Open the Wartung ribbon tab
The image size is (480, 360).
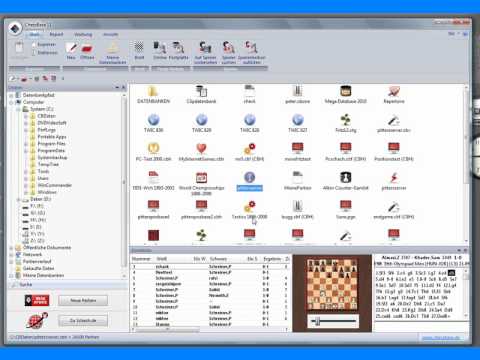tap(83, 34)
